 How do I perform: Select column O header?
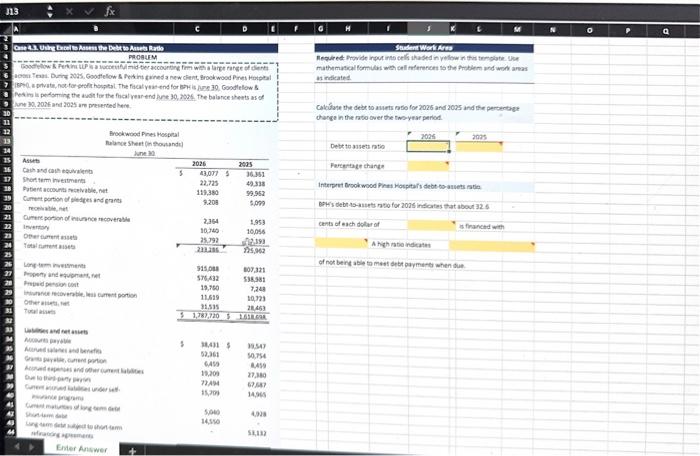tap(590, 30)
